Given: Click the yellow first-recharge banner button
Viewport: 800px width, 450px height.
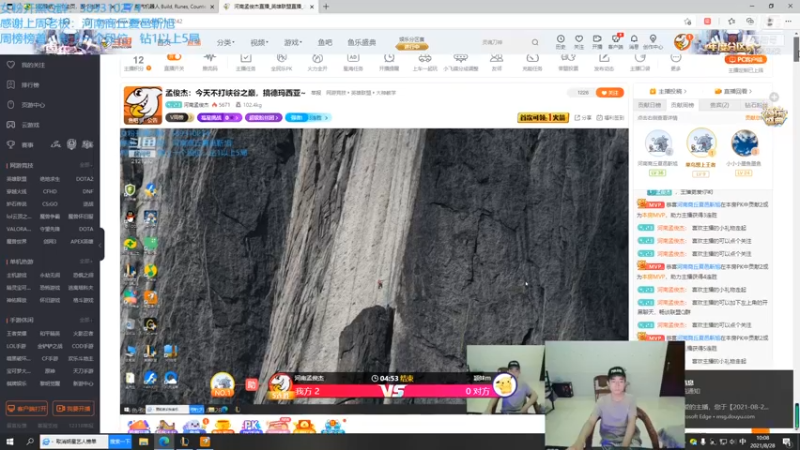Looking at the screenshot, I should [543, 118].
